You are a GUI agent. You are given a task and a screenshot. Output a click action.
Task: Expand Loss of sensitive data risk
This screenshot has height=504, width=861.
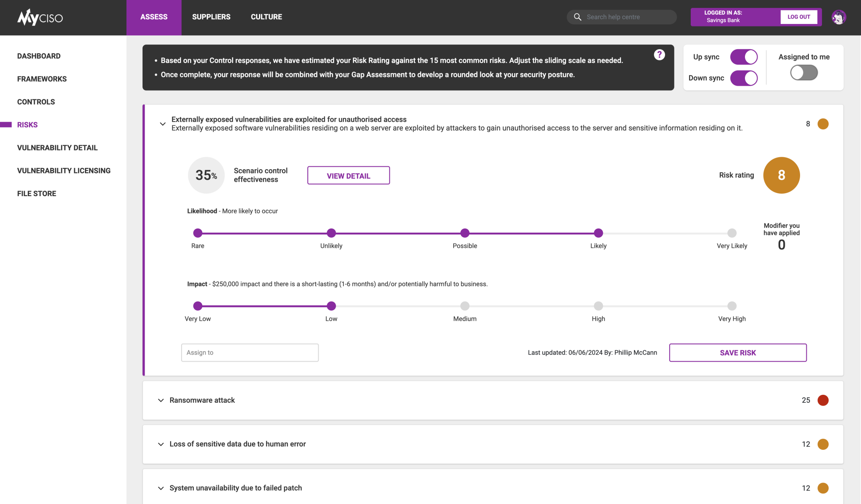tap(161, 444)
